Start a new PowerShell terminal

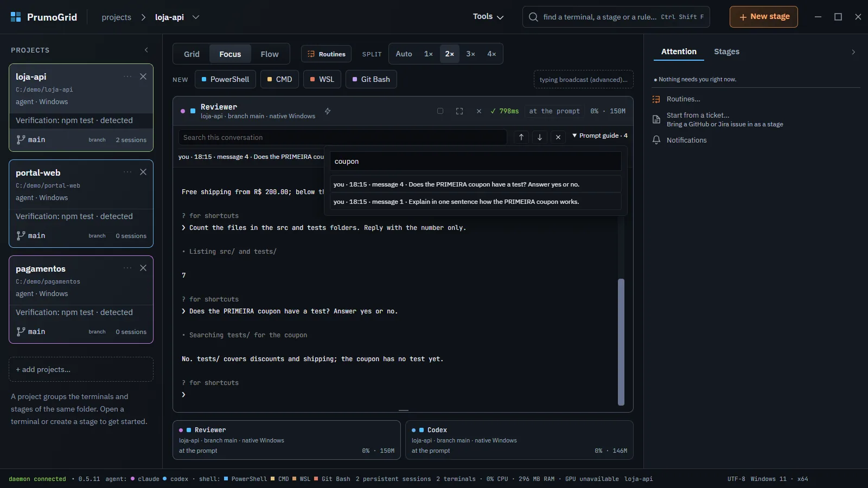click(x=225, y=79)
